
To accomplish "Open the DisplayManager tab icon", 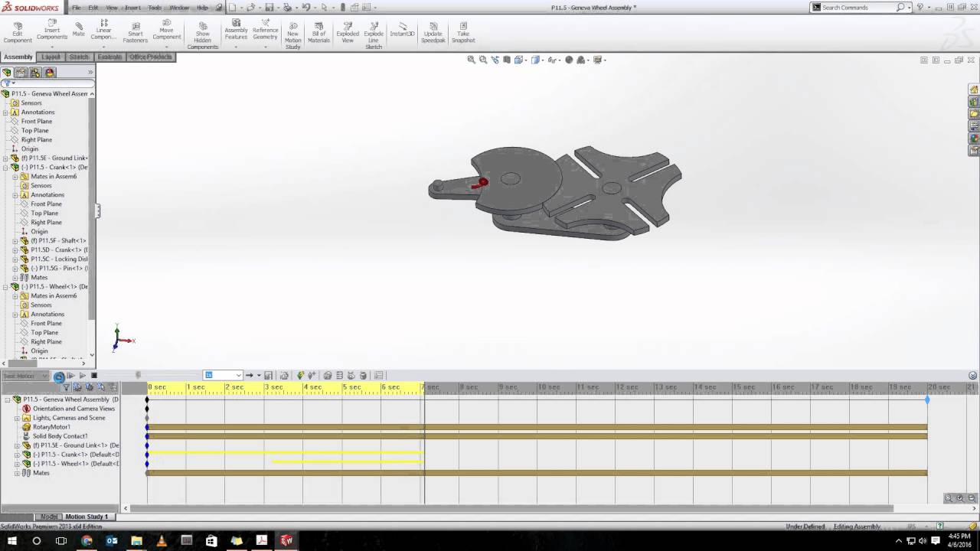I will coord(50,73).
